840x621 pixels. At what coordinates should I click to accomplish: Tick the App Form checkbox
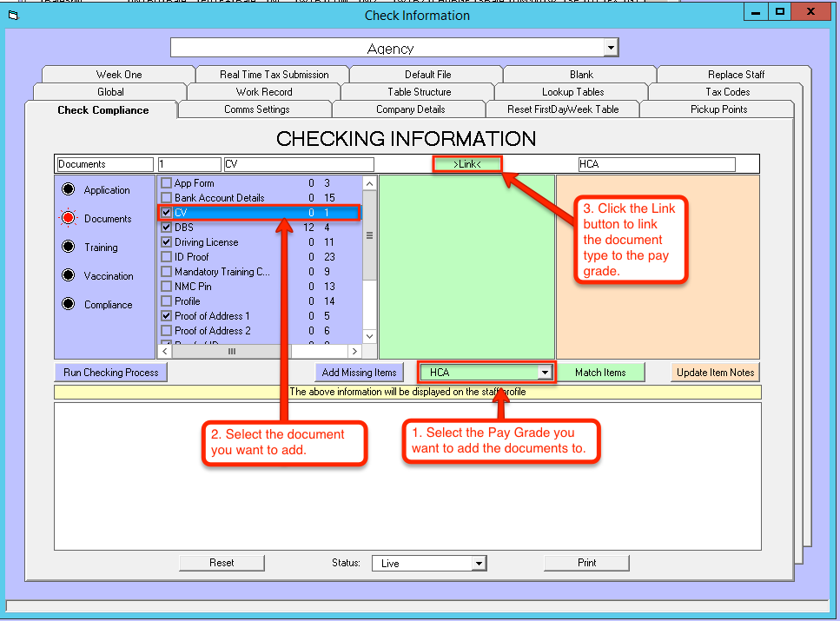click(167, 183)
